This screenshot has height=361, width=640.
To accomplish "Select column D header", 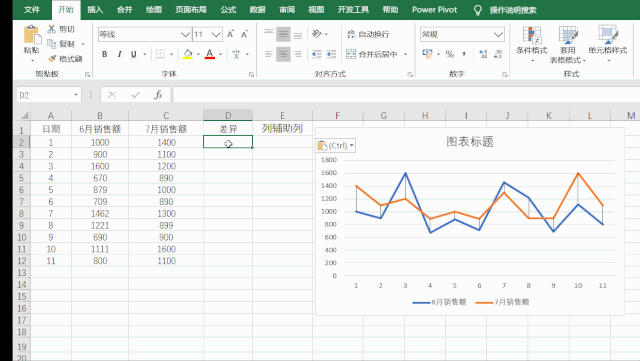I will click(228, 116).
